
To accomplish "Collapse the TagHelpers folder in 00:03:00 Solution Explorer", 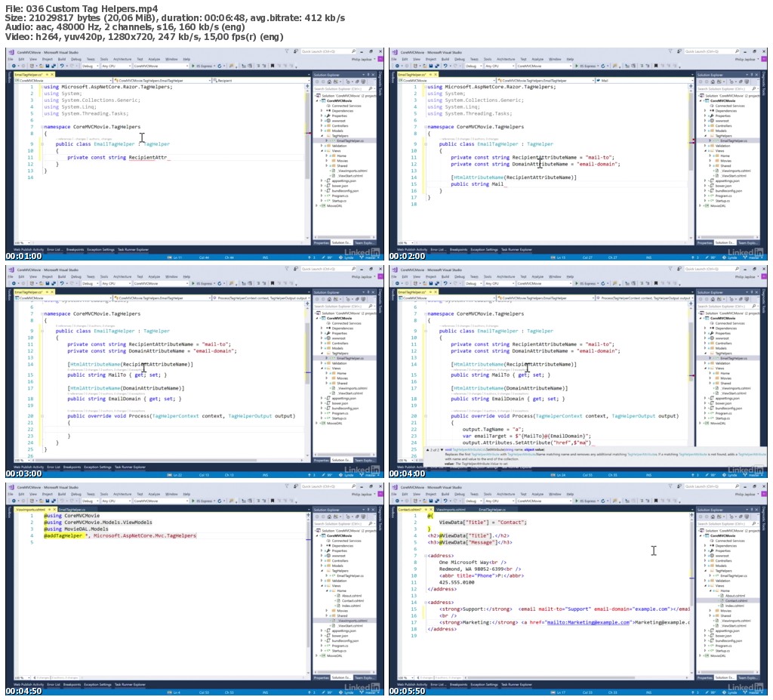I will (322, 353).
